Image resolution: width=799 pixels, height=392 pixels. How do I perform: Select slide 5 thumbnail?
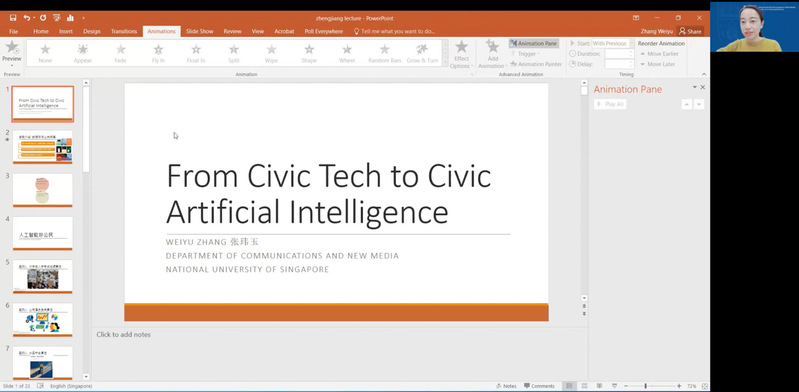43,276
